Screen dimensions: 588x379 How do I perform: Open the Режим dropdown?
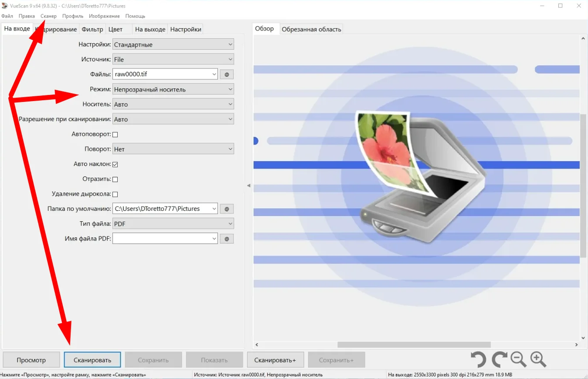(x=173, y=90)
